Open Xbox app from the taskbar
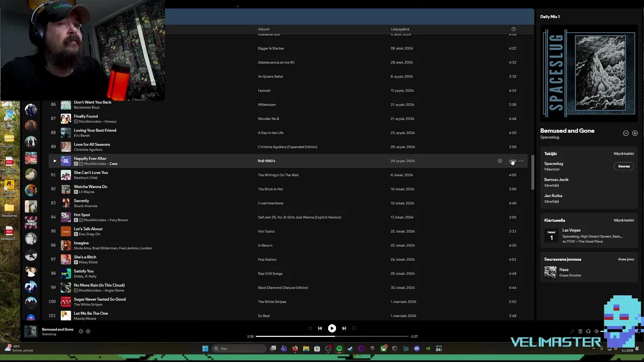 pyautogui.click(x=383, y=348)
